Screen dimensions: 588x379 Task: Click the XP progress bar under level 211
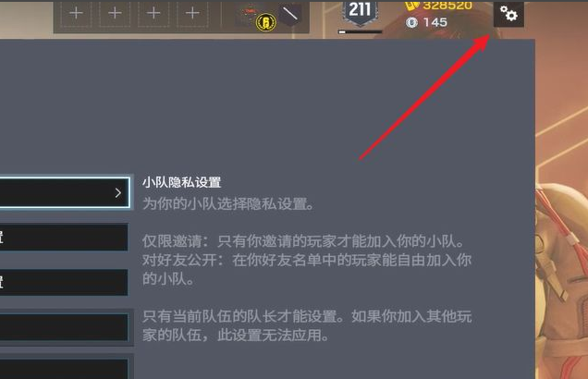[360, 31]
